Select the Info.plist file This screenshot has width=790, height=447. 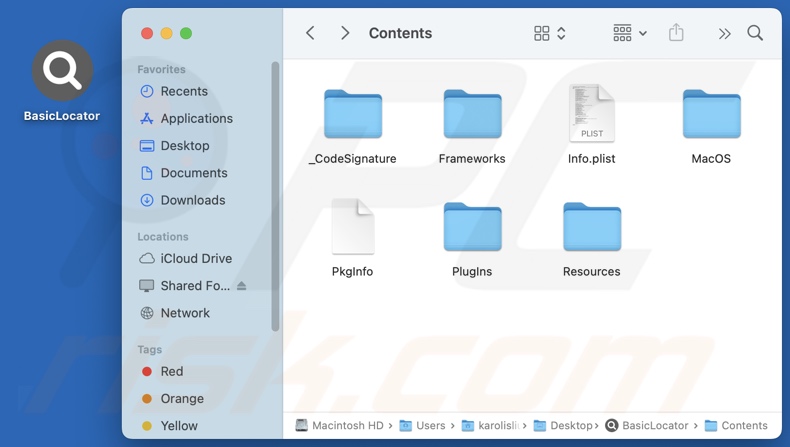pos(591,115)
